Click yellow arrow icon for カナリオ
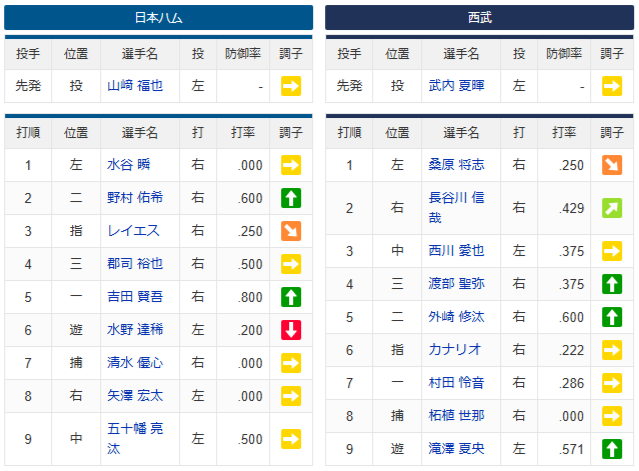Image resolution: width=639 pixels, height=471 pixels. point(612,350)
